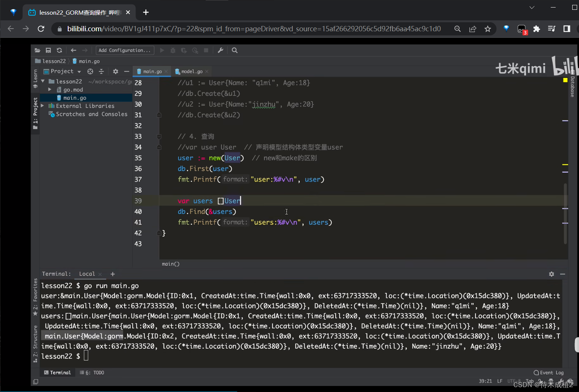Expand the go.mod tree node
This screenshot has width=579, height=392.
point(50,90)
